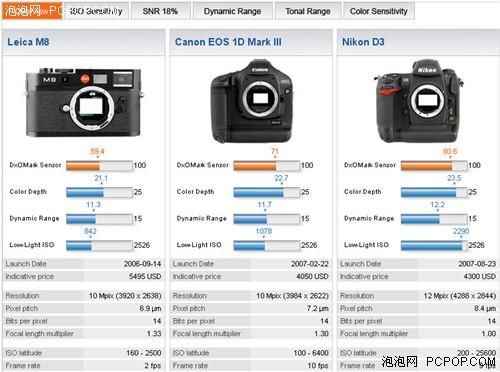This screenshot has width=500, height=372.
Task: Click Nikon D3 DxOMark Sensor score bar
Action: tap(434, 166)
